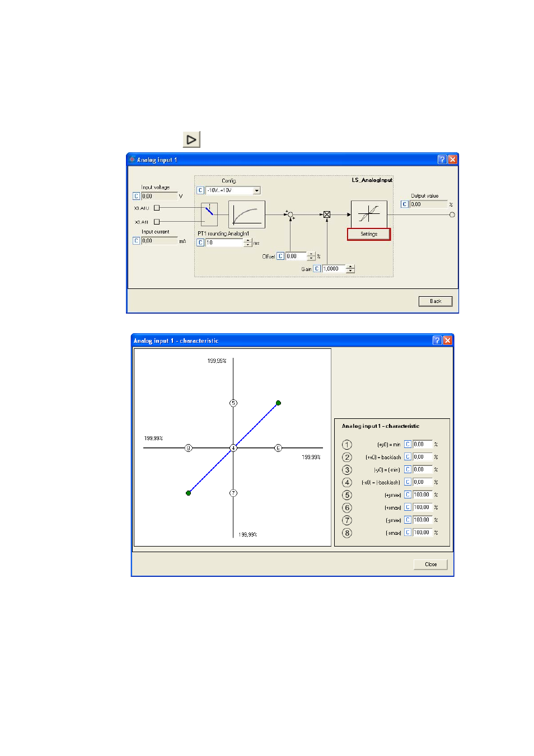Click the characteristic curve block icon
Screen dimensions: 534x756
pyautogui.click(x=369, y=214)
